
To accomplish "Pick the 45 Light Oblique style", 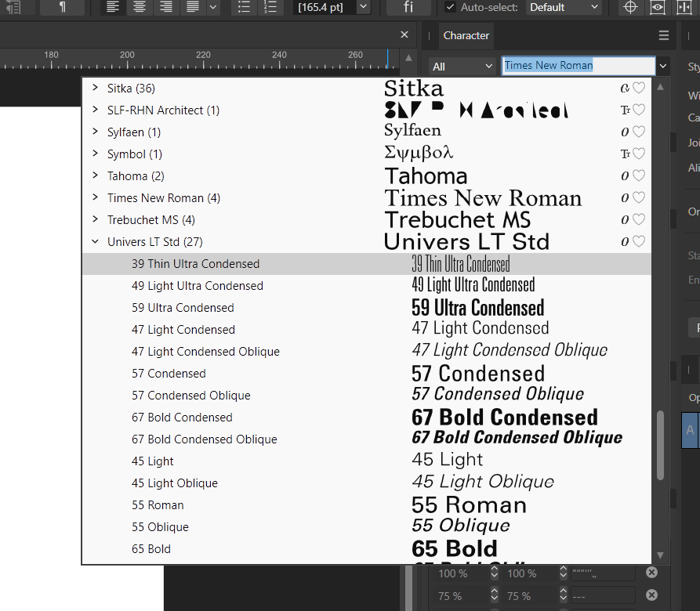I will 367,483.
